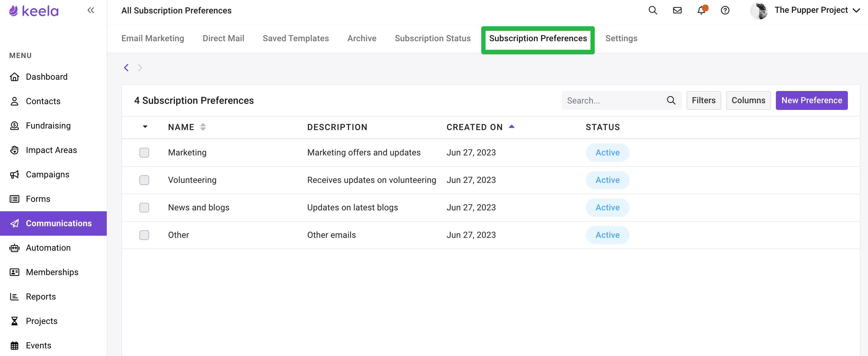Open the help question-mark icon
This screenshot has width=868, height=356.
point(725,10)
